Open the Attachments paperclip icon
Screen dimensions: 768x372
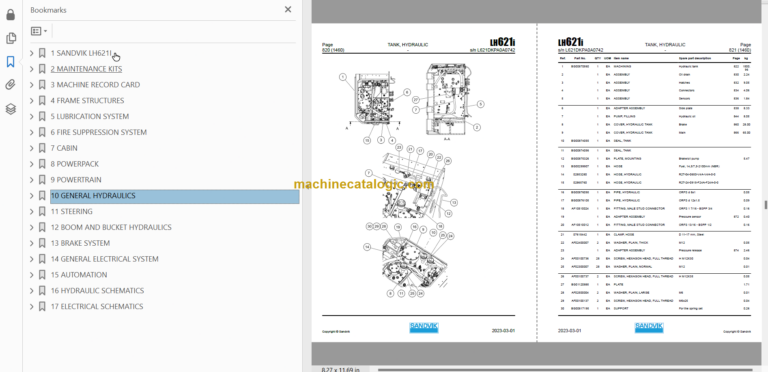(10, 85)
